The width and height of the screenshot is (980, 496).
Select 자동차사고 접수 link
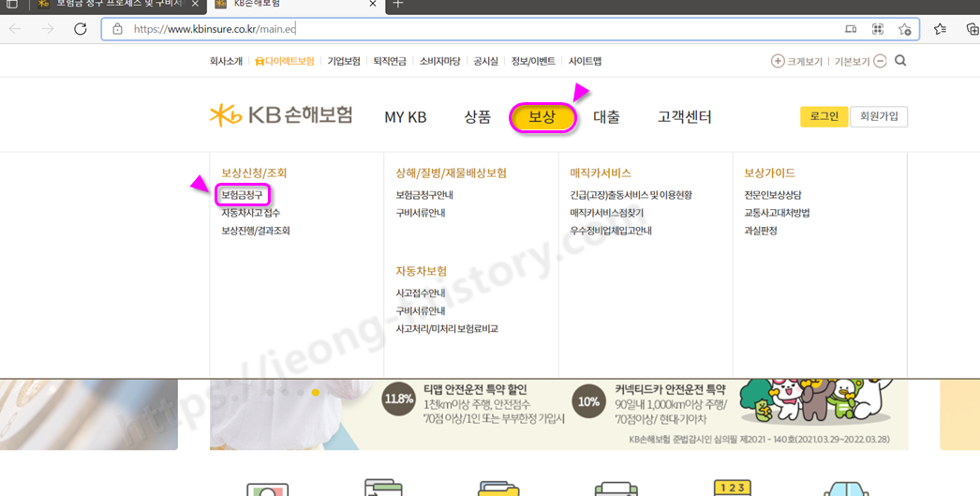(251, 213)
